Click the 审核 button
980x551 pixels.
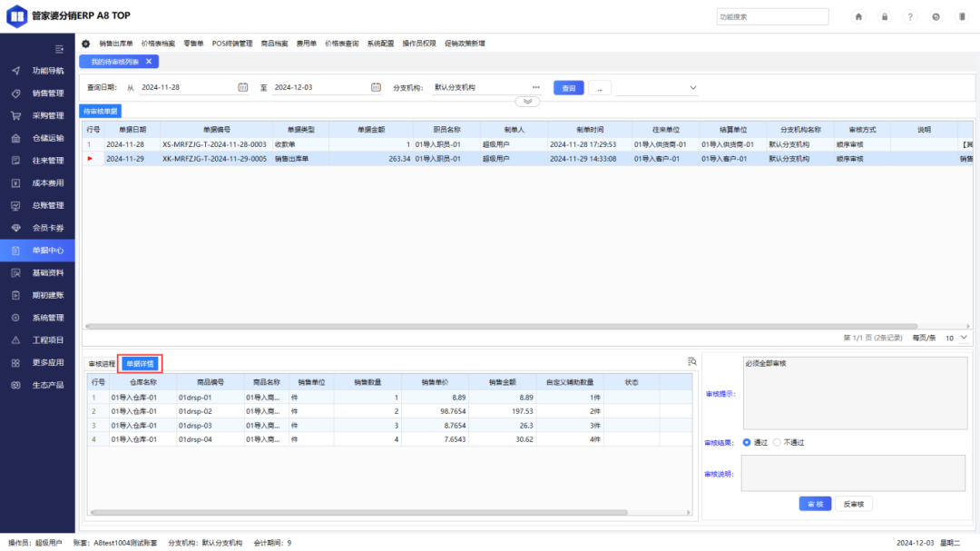click(815, 504)
